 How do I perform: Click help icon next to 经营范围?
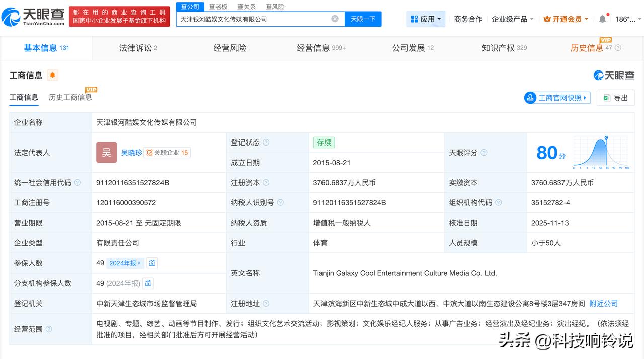[x=49, y=329]
